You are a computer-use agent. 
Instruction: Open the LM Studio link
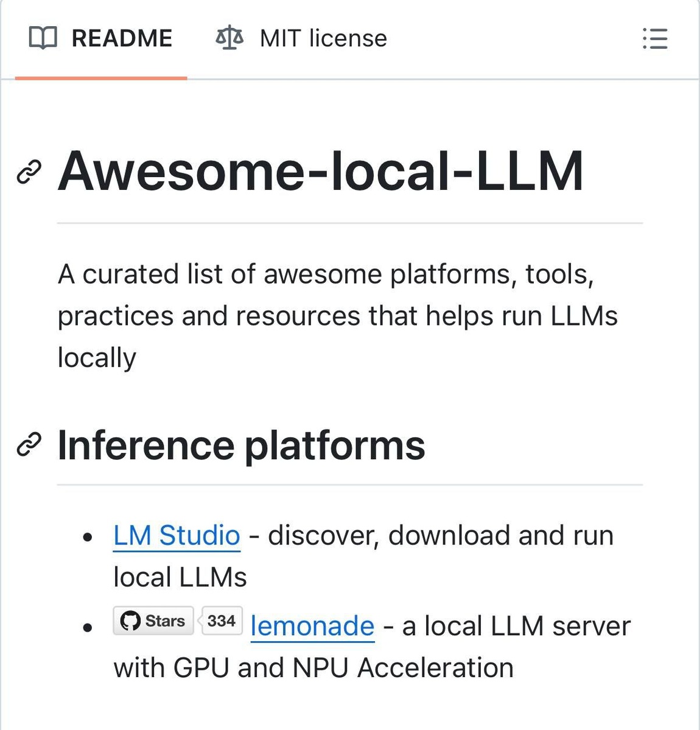[x=177, y=535]
